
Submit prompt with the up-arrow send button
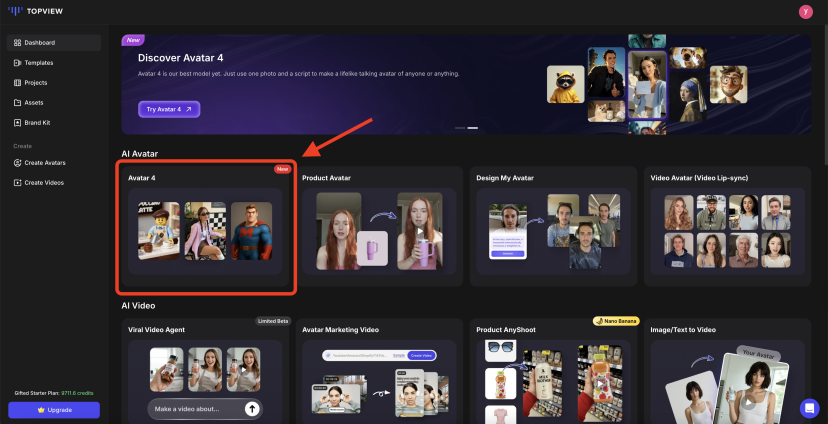point(252,408)
